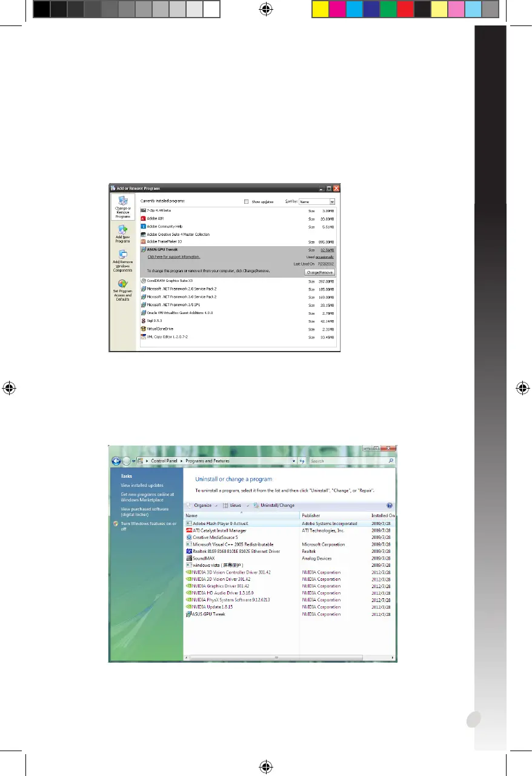Select the Sigil 0.5.3 program icon

[x=144, y=321]
